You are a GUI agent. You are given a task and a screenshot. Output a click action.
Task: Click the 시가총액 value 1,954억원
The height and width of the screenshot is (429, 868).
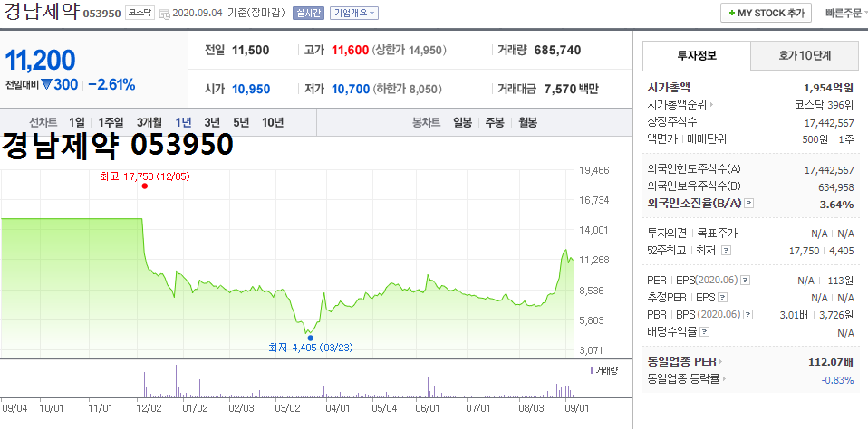tap(829, 88)
